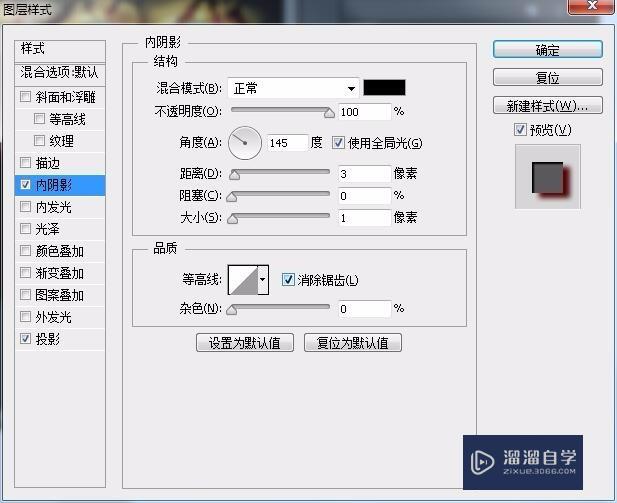
Task: Click the distance field showing 3
Action: (x=364, y=174)
